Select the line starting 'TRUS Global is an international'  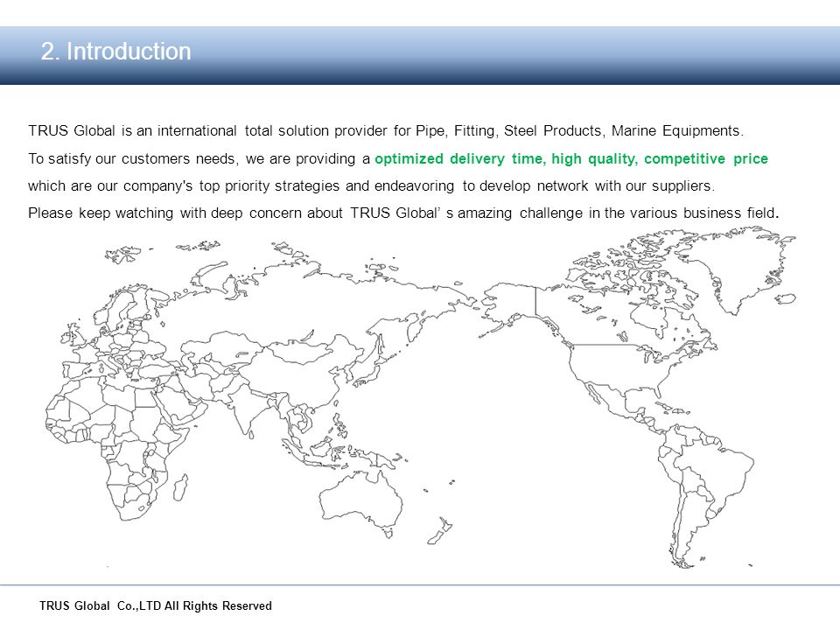[x=386, y=130]
